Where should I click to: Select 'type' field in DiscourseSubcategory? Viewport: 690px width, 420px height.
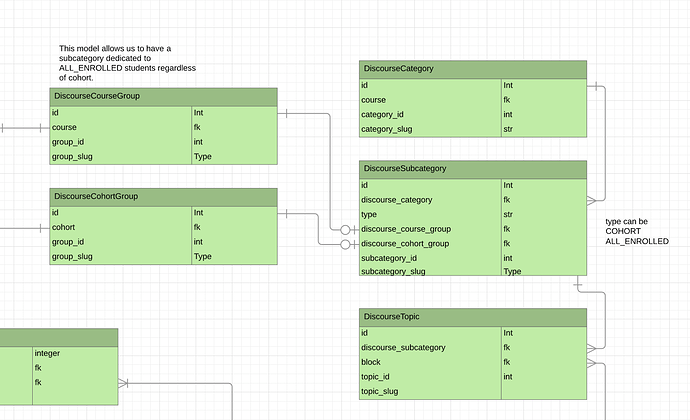pos(369,214)
